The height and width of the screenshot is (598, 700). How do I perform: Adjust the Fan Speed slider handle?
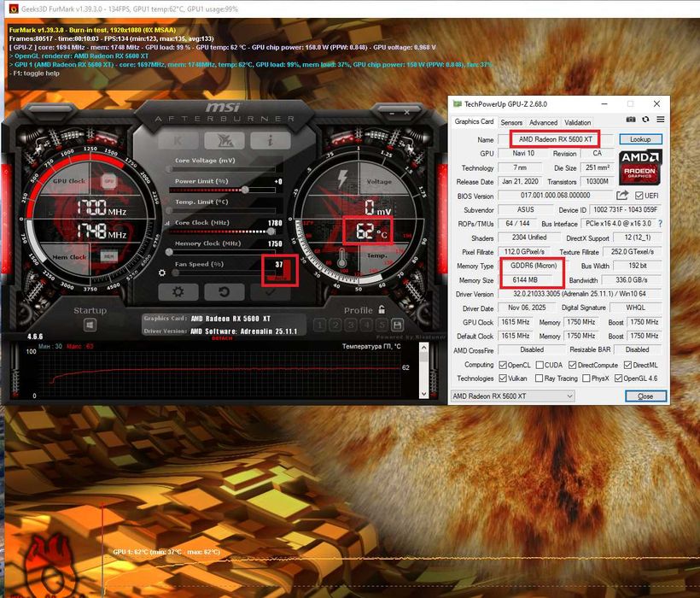tap(176, 273)
